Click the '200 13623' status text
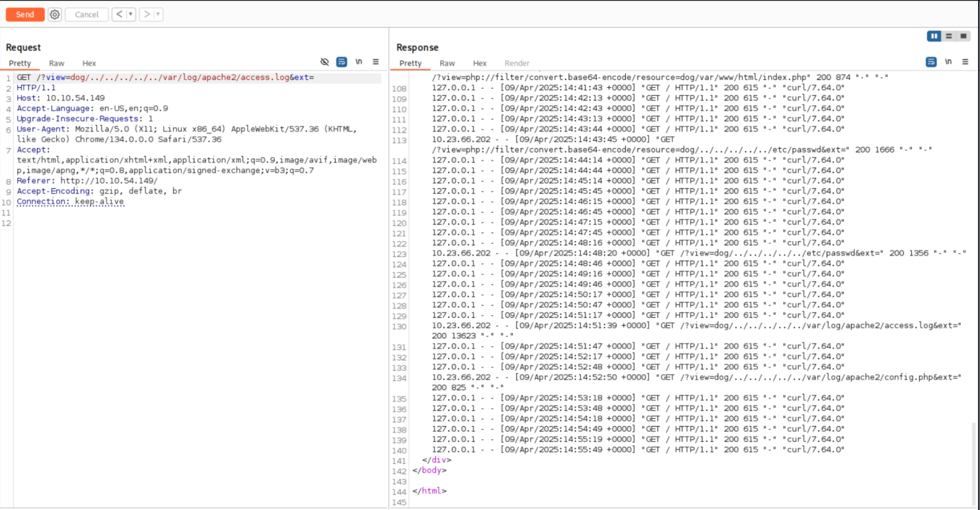 [x=455, y=336]
